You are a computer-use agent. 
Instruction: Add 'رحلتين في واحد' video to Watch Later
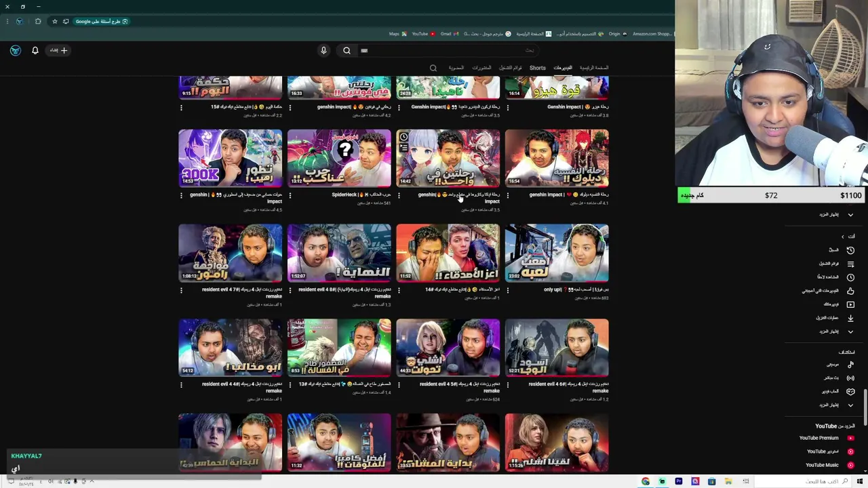(x=403, y=137)
